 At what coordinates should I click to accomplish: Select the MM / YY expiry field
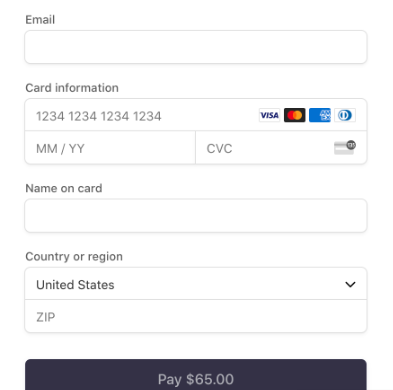click(110, 147)
